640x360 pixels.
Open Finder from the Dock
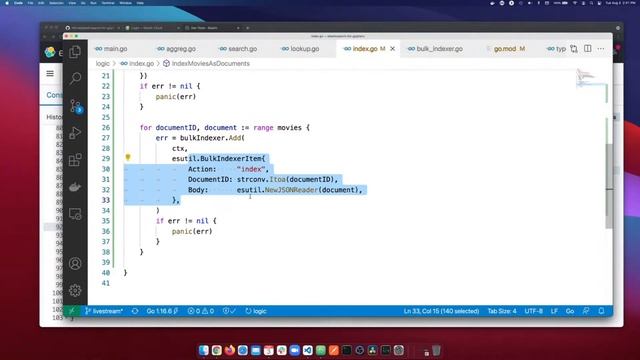pos(203,350)
